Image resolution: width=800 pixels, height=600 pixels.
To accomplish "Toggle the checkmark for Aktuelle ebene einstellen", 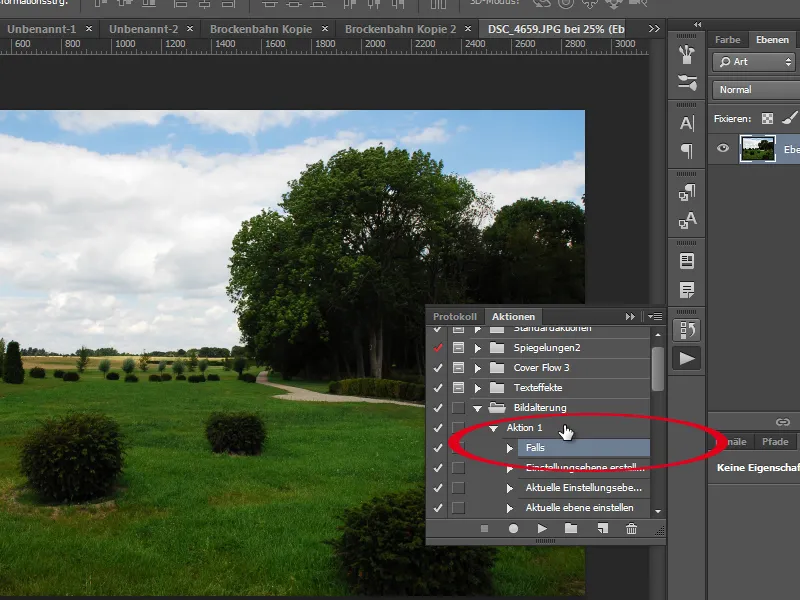I will coord(438,508).
